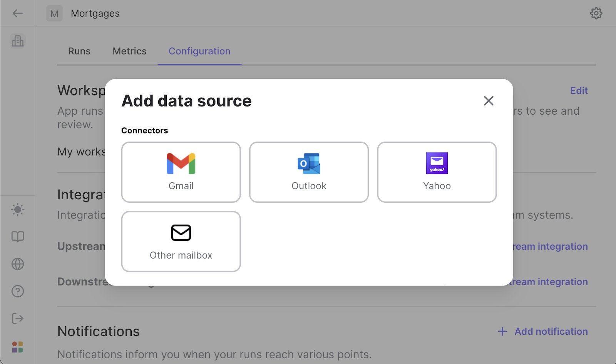Close the Add data source dialog
616x364 pixels.
click(x=489, y=101)
